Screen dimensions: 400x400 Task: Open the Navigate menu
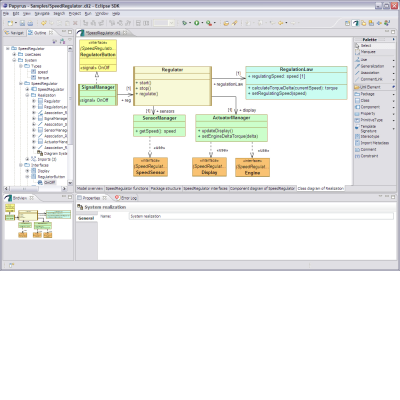click(x=42, y=14)
